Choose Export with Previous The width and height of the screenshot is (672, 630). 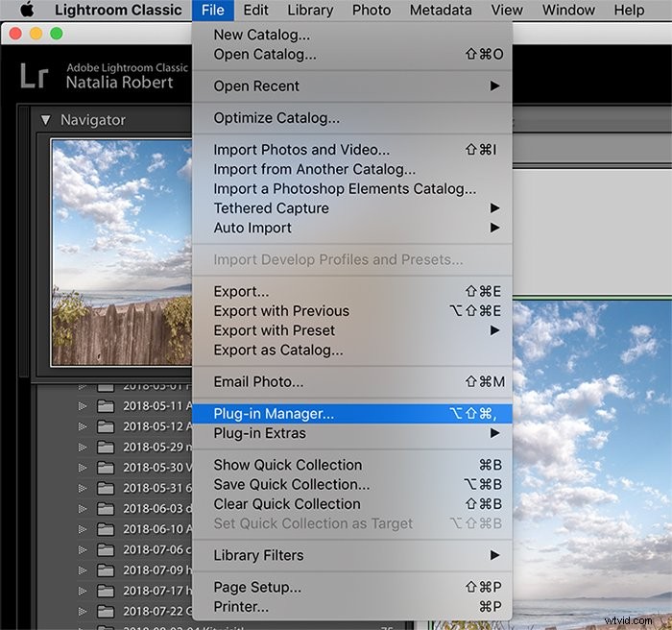coord(352,311)
